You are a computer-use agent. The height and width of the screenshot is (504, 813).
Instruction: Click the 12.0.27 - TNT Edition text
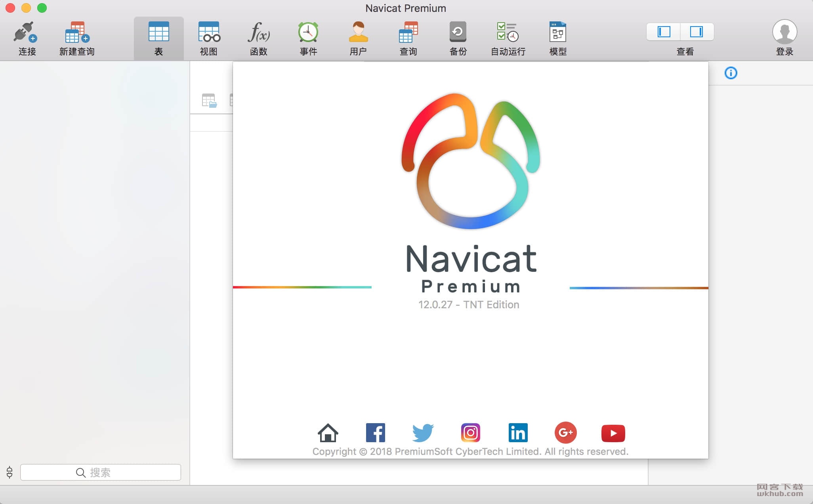[469, 305]
